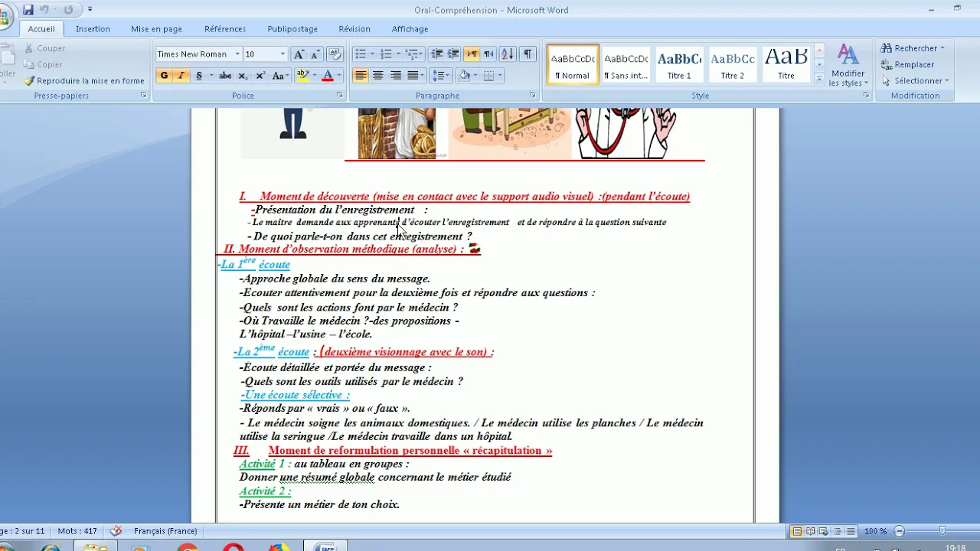Screen dimensions: 980x551
Task: Center-align the paragraph
Action: pyautogui.click(x=377, y=76)
